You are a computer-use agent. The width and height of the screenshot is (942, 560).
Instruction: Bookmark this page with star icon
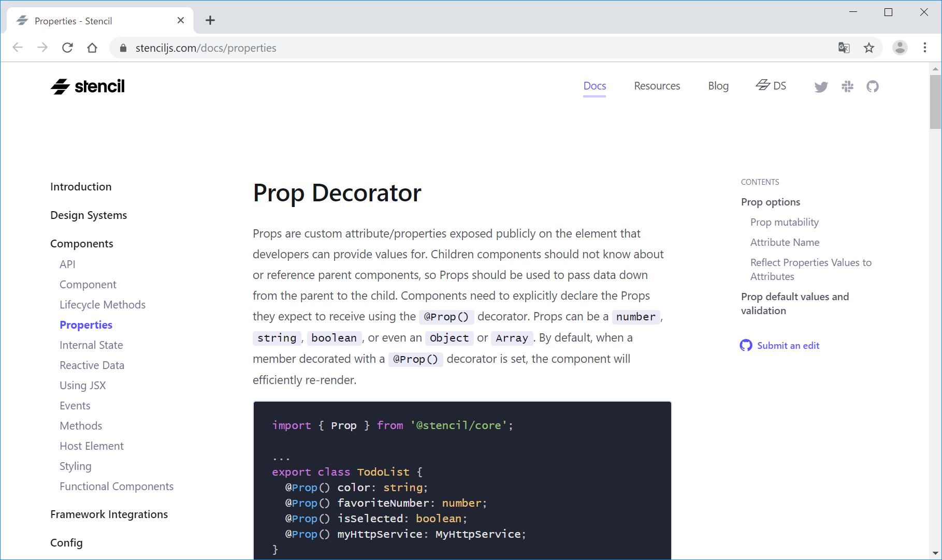[x=869, y=48]
